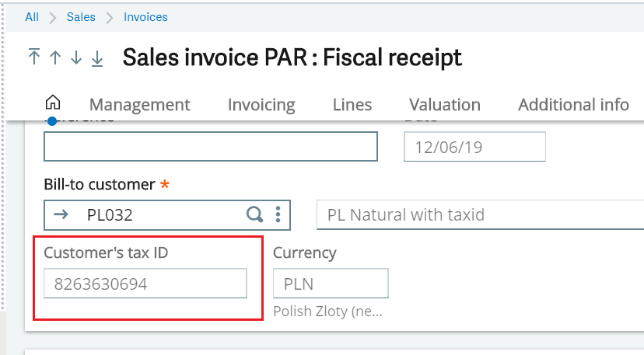Open the Bill-to customer lookup magnifier

point(254,214)
